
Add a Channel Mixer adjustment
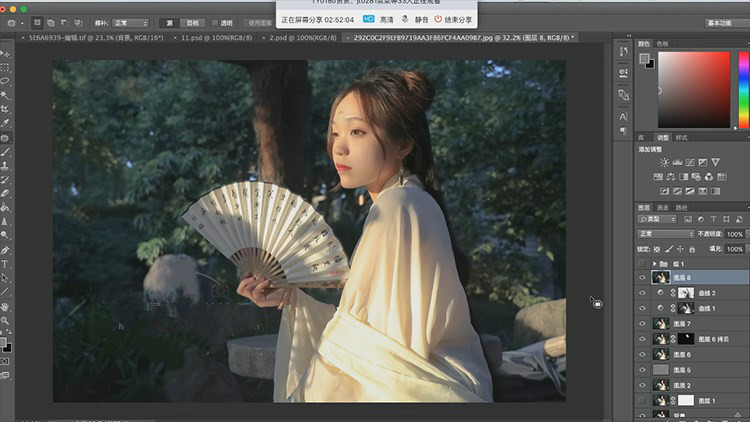click(x=709, y=177)
